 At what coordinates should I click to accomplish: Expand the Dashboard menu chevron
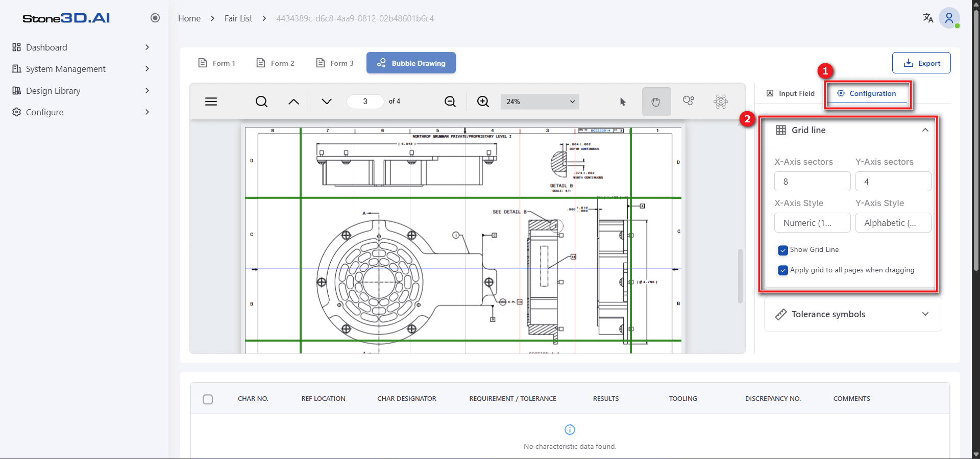click(147, 47)
